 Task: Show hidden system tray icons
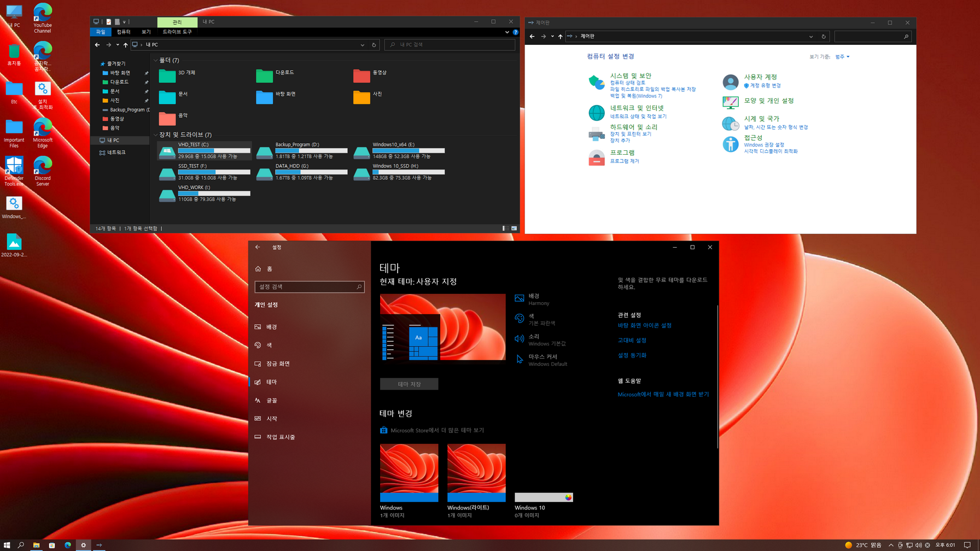(x=891, y=545)
